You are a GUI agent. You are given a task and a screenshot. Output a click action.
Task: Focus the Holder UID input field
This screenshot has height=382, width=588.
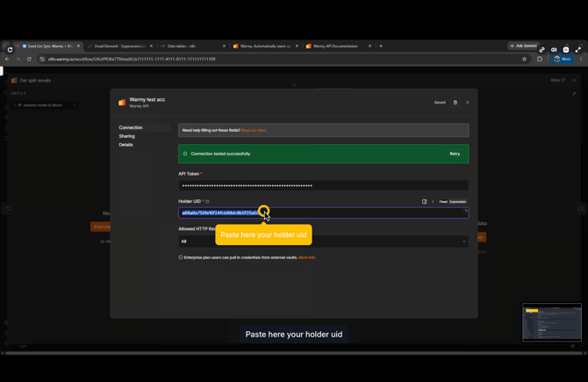323,213
